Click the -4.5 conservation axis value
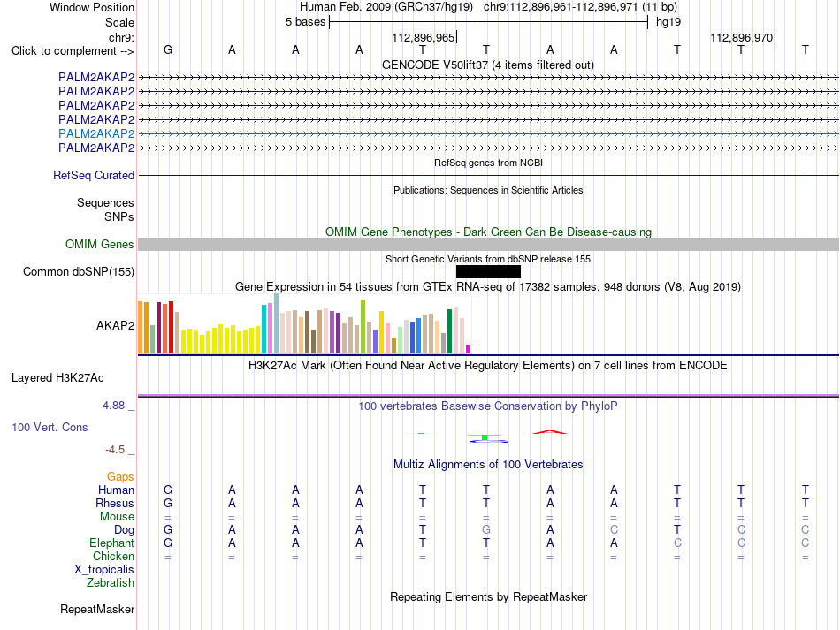 (115, 450)
